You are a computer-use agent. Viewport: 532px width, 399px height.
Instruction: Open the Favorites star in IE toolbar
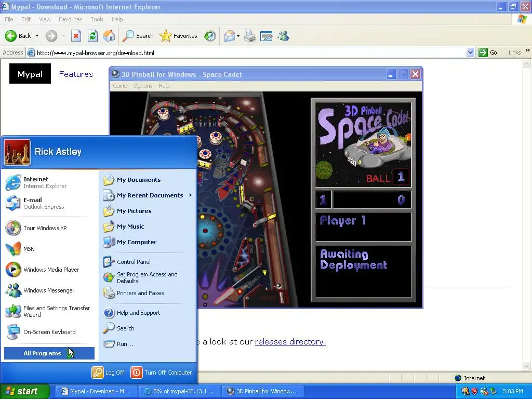point(179,36)
